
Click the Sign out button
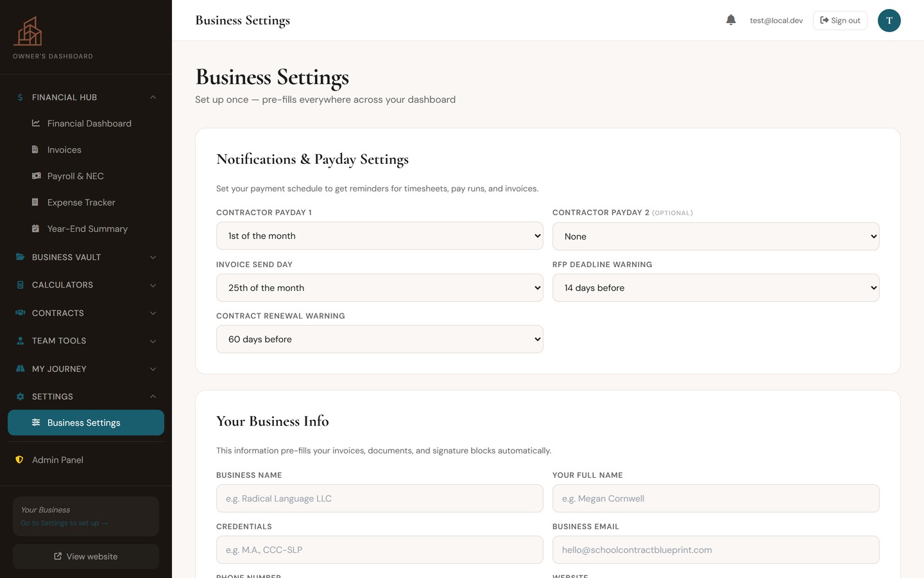coord(840,21)
